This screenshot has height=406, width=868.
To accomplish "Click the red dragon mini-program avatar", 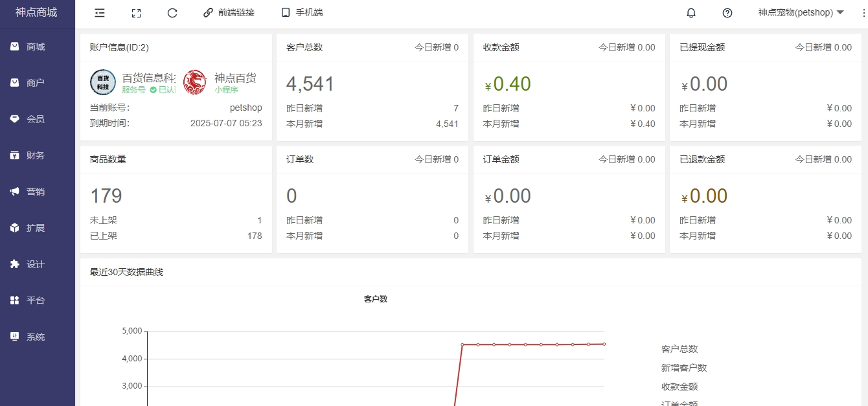I will [x=196, y=82].
